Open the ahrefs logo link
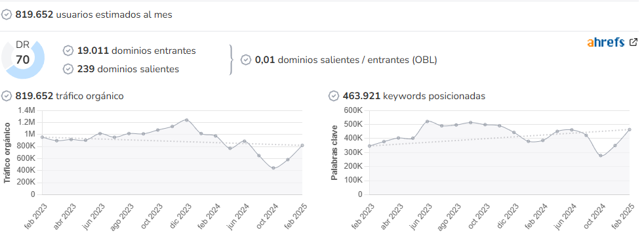The image size is (644, 241). (x=606, y=42)
